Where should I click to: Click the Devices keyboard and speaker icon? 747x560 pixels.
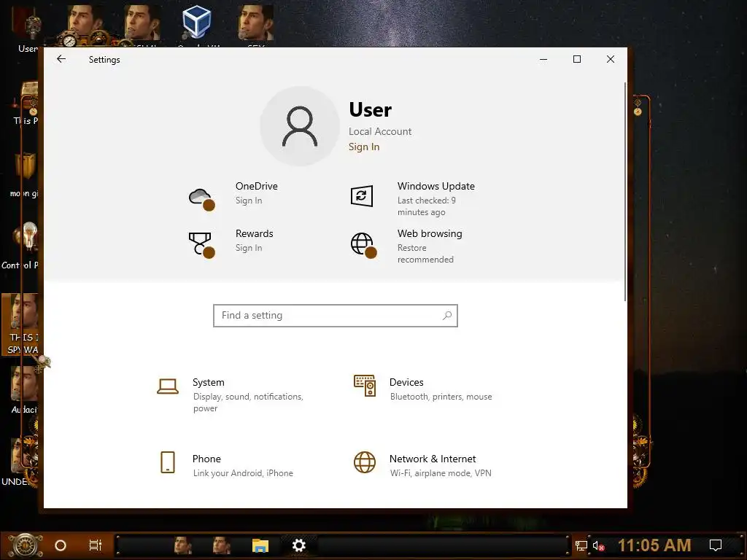click(x=365, y=386)
